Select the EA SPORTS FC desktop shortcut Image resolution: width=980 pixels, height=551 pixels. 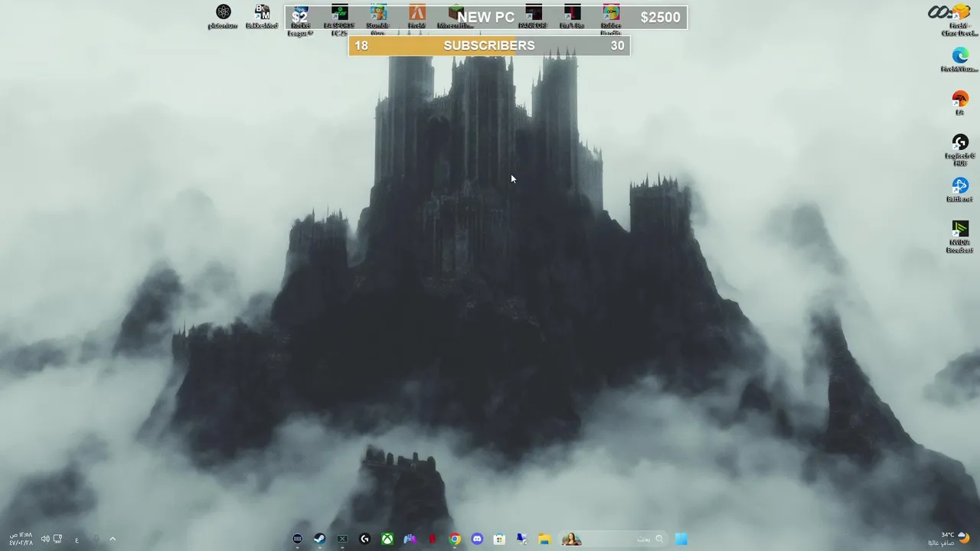(x=339, y=20)
